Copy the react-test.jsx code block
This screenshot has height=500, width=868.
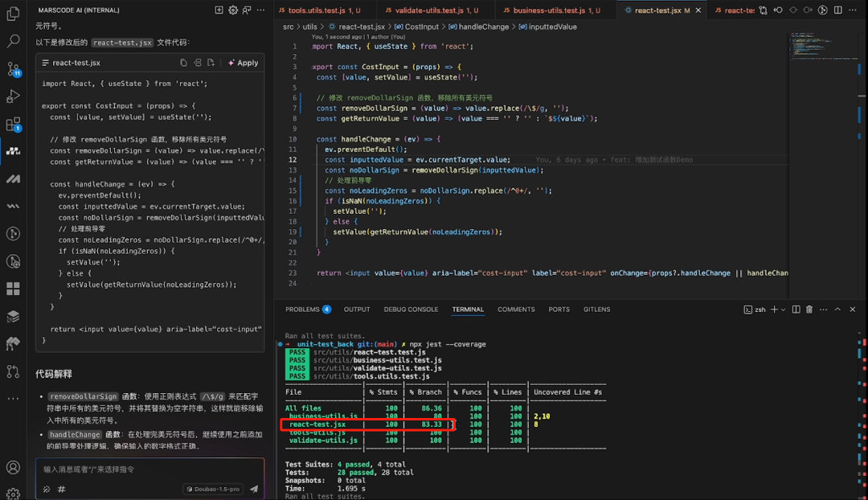183,63
